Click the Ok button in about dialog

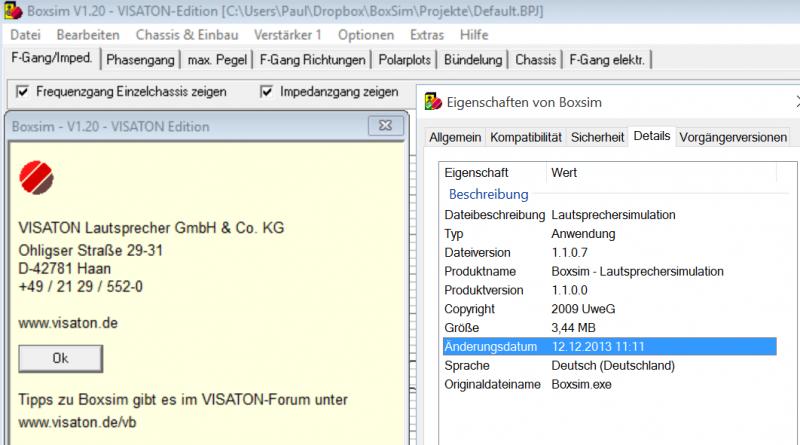(60, 358)
